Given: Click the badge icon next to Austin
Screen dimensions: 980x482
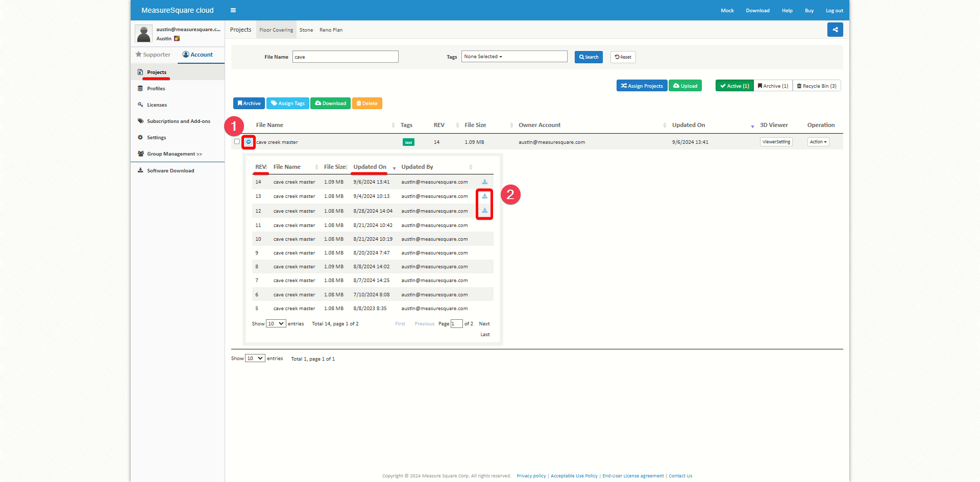Looking at the screenshot, I should click(177, 39).
